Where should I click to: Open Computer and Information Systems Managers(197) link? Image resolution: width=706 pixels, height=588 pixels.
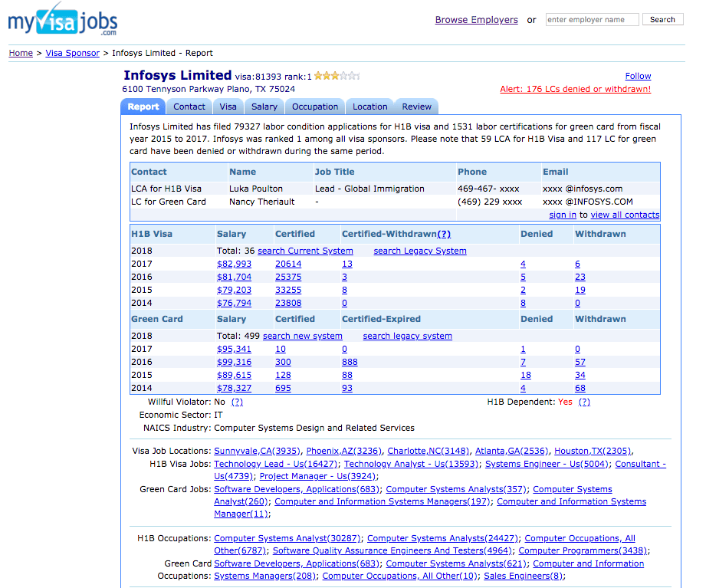pyautogui.click(x=383, y=501)
